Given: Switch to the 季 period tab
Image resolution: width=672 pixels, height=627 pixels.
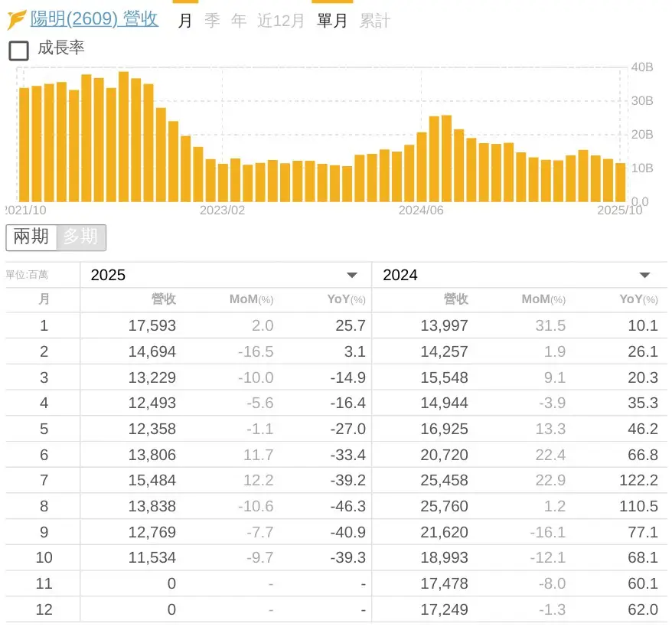Looking at the screenshot, I should [x=212, y=21].
